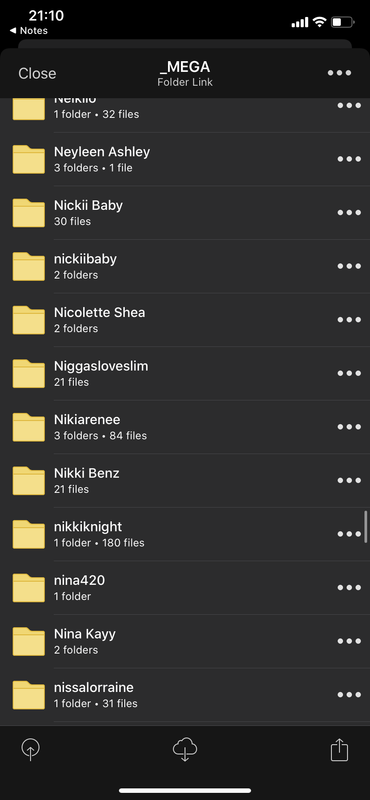Screen dimensions: 370x800
Task: Open options for nikkiknight folder
Action: [350, 534]
